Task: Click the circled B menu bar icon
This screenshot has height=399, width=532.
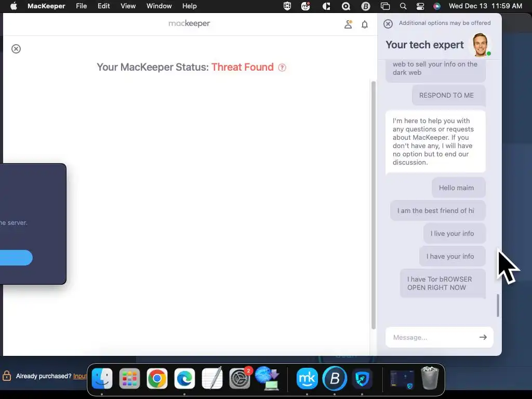Action: click(365, 6)
